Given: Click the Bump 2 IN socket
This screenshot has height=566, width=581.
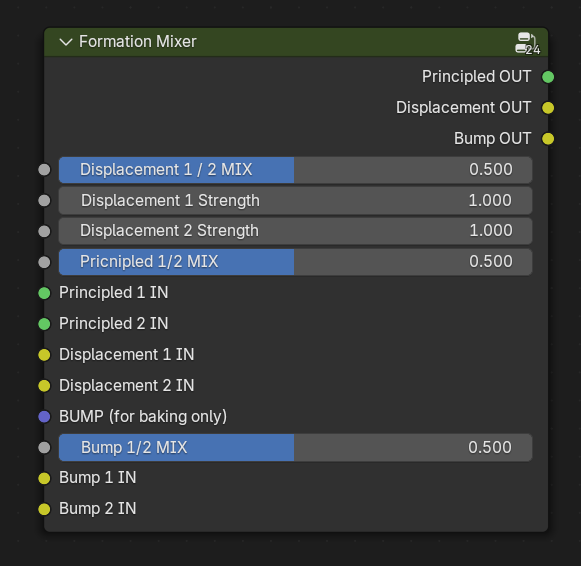Looking at the screenshot, I should 44,509.
